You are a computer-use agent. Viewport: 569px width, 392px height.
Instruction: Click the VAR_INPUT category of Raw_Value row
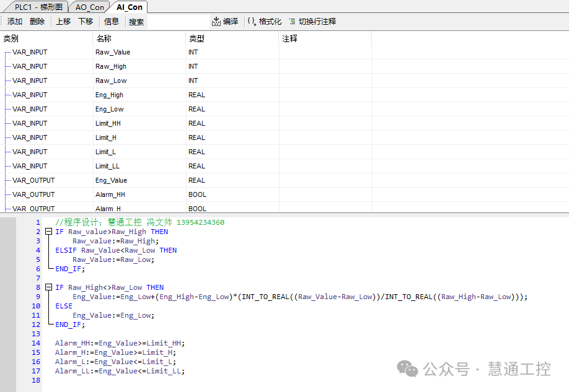pyautogui.click(x=30, y=52)
